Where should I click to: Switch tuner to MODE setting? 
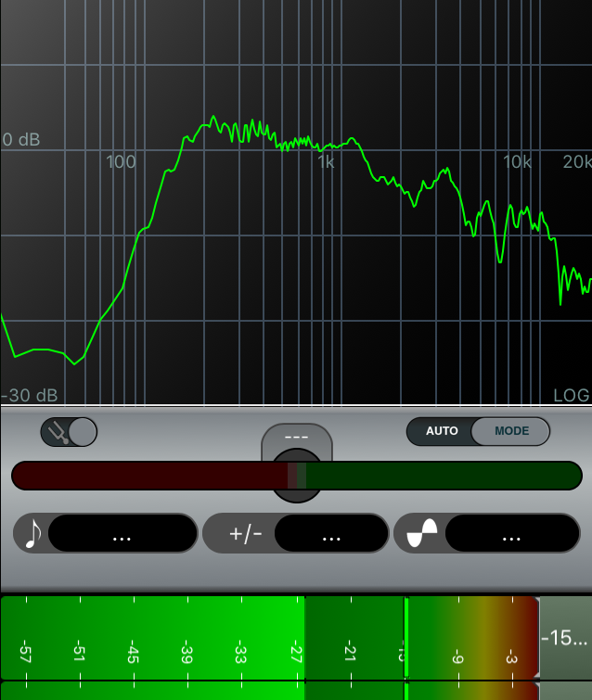[x=511, y=431]
